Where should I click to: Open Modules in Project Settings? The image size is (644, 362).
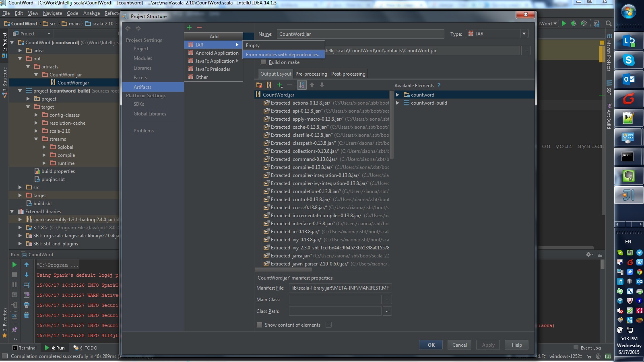[143, 58]
